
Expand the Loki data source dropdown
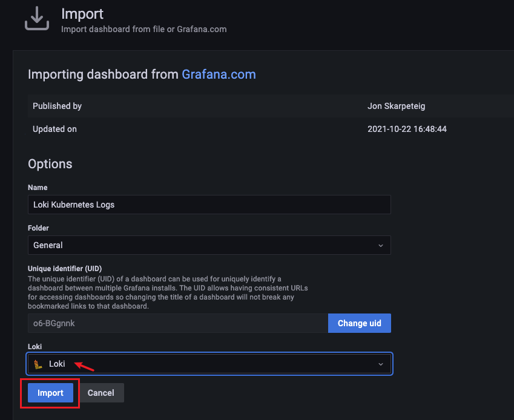[209, 364]
